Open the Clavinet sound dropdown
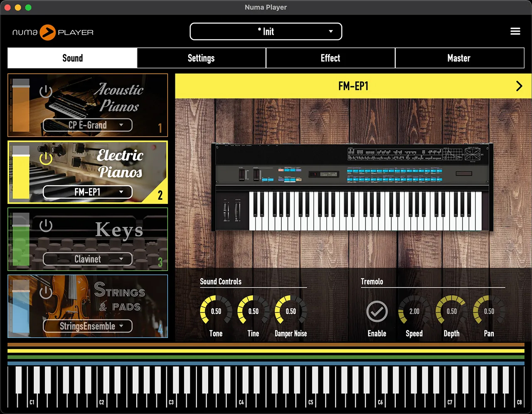 pos(87,259)
